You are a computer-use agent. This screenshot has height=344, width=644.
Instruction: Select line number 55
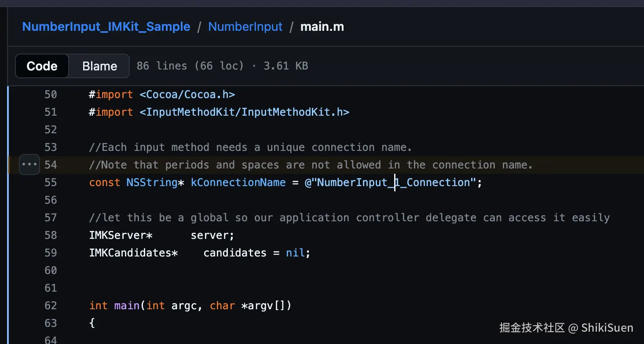coord(51,183)
